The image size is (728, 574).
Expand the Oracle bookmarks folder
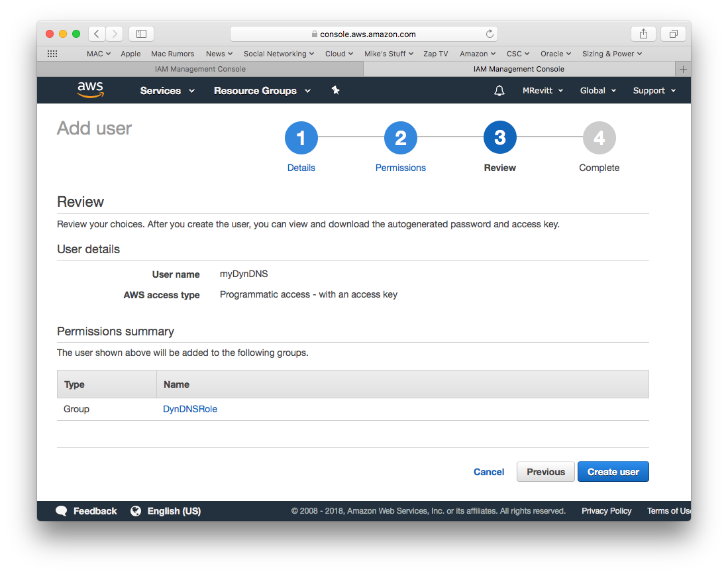tap(556, 54)
